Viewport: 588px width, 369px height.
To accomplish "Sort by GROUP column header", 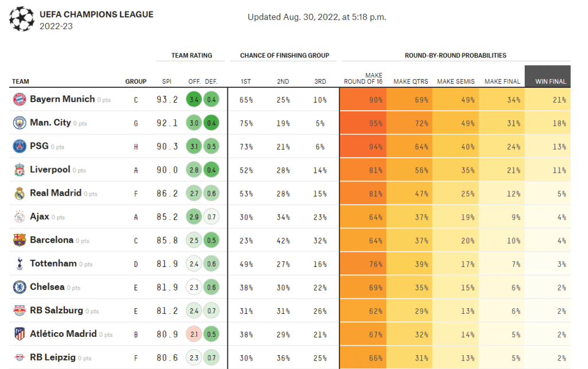I will pos(136,81).
